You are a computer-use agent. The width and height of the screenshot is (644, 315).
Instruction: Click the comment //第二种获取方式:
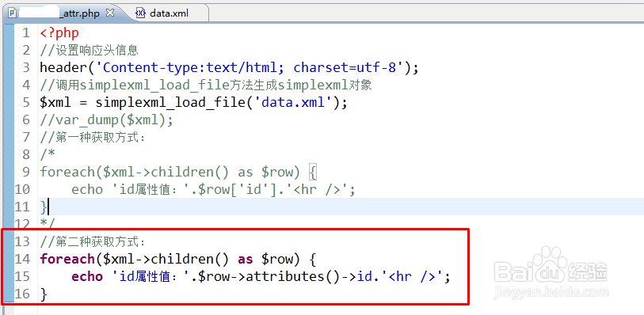point(93,241)
